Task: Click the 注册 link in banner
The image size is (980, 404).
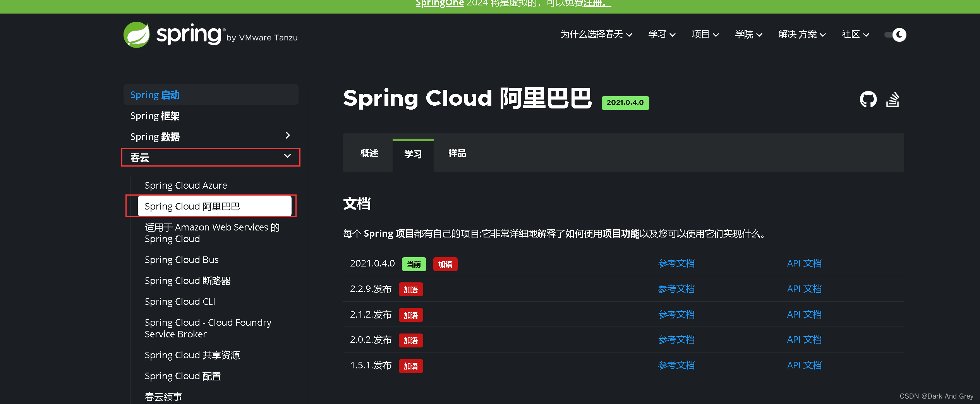Action: tap(597, 3)
